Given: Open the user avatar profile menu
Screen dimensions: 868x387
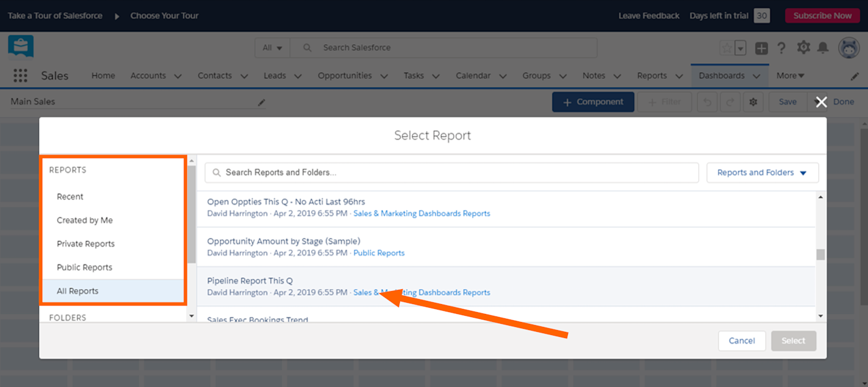Looking at the screenshot, I should tap(849, 48).
